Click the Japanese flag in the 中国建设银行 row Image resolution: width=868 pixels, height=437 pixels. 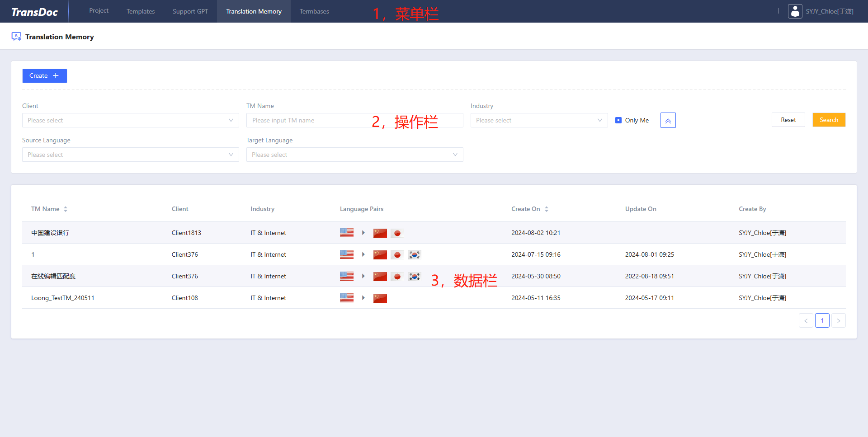tap(397, 233)
